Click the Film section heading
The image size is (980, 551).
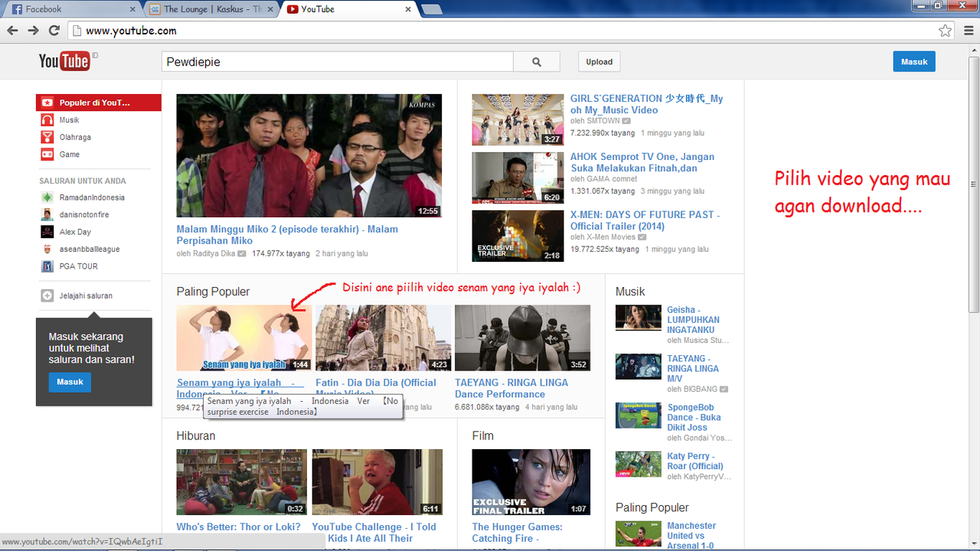pyautogui.click(x=483, y=435)
